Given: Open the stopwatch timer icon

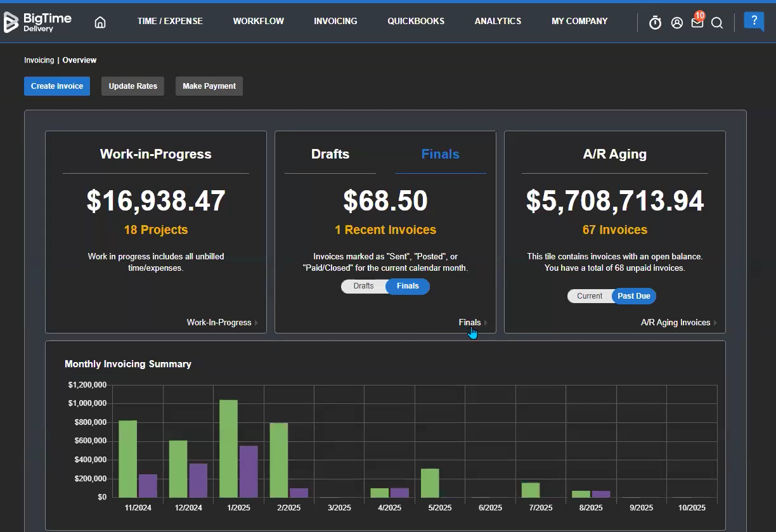Looking at the screenshot, I should [x=655, y=23].
